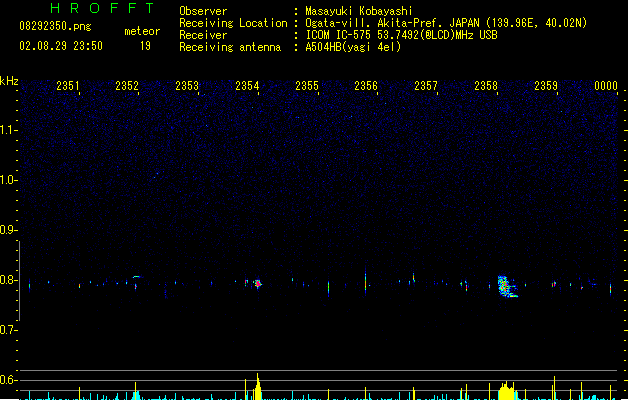Click the Receiving Location label
This screenshot has height=400, width=629.
click(233, 23)
